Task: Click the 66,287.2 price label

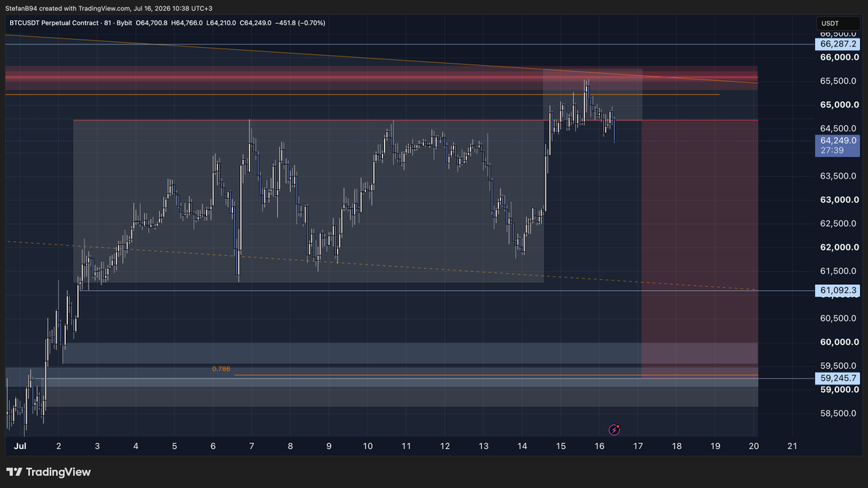Action: coord(838,44)
